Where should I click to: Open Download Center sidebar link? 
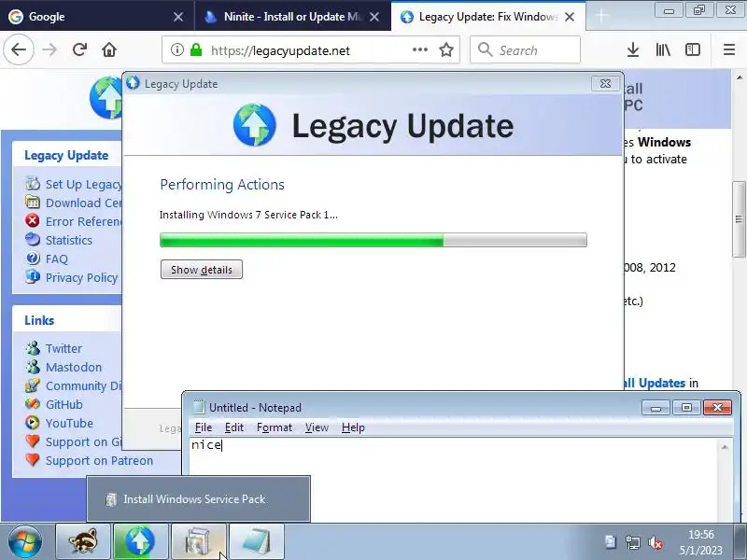tap(83, 203)
